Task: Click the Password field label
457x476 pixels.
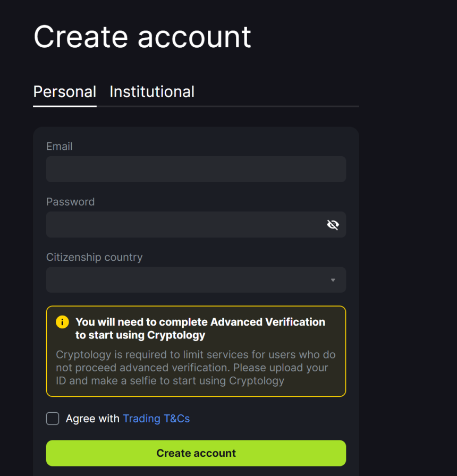Action: [x=70, y=202]
